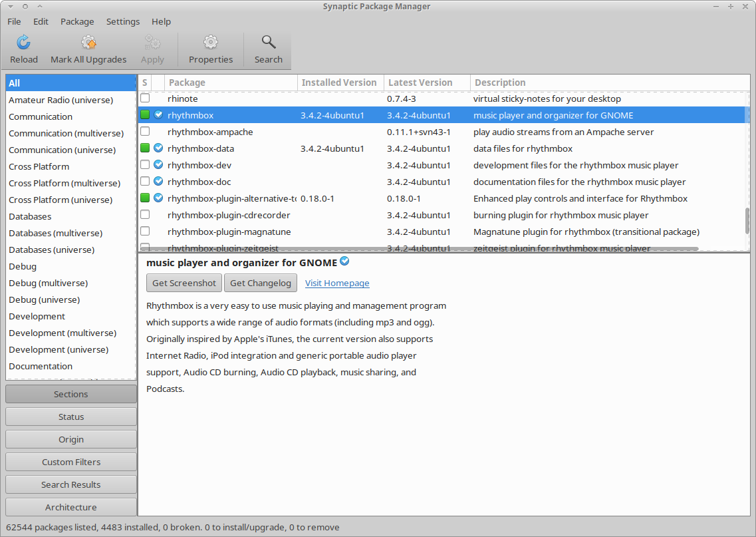This screenshot has width=756, height=537.
Task: Open the Edit menu
Action: pyautogui.click(x=41, y=21)
